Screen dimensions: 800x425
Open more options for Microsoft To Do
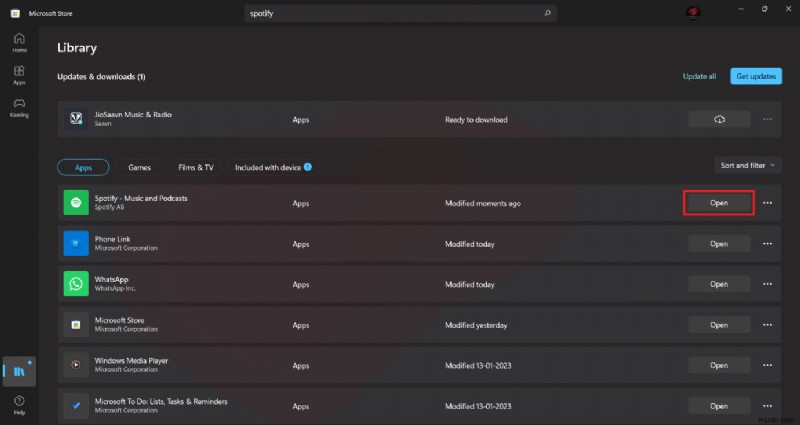[x=767, y=406]
